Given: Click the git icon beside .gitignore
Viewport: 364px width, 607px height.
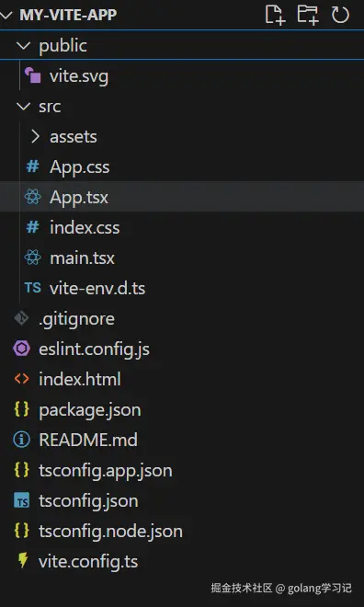Looking at the screenshot, I should pyautogui.click(x=21, y=318).
